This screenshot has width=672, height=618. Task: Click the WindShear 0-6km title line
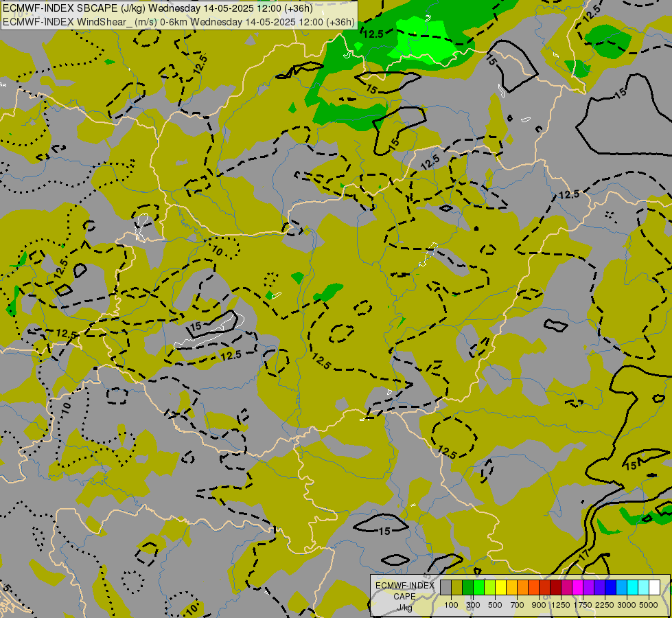coord(178,22)
